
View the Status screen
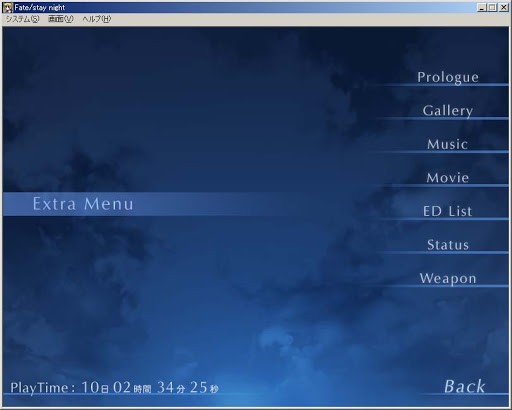click(x=448, y=245)
